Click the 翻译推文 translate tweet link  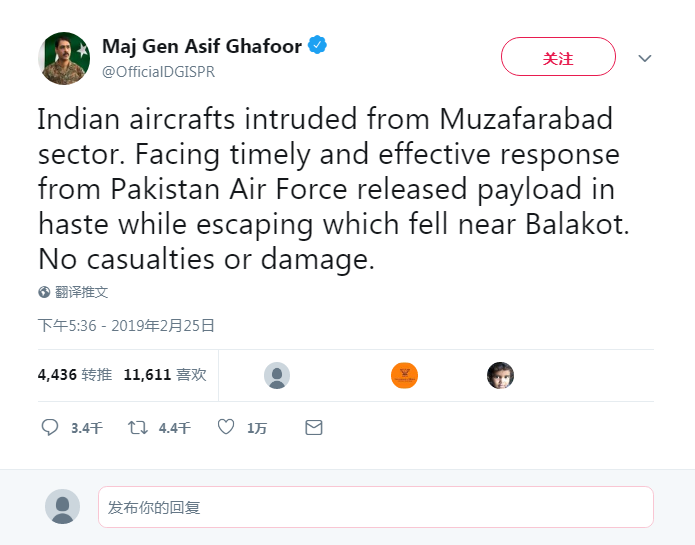81,292
